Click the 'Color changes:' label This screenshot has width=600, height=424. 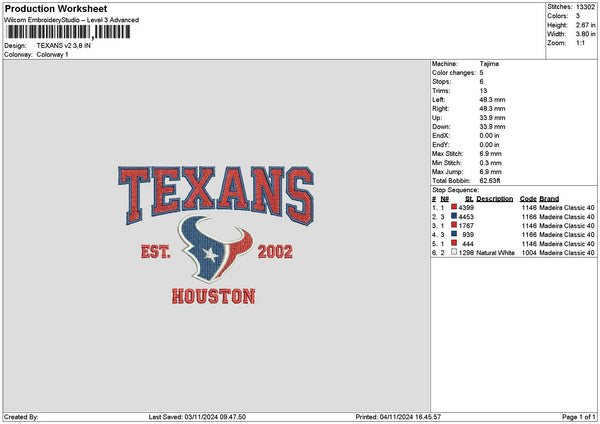pyautogui.click(x=454, y=73)
